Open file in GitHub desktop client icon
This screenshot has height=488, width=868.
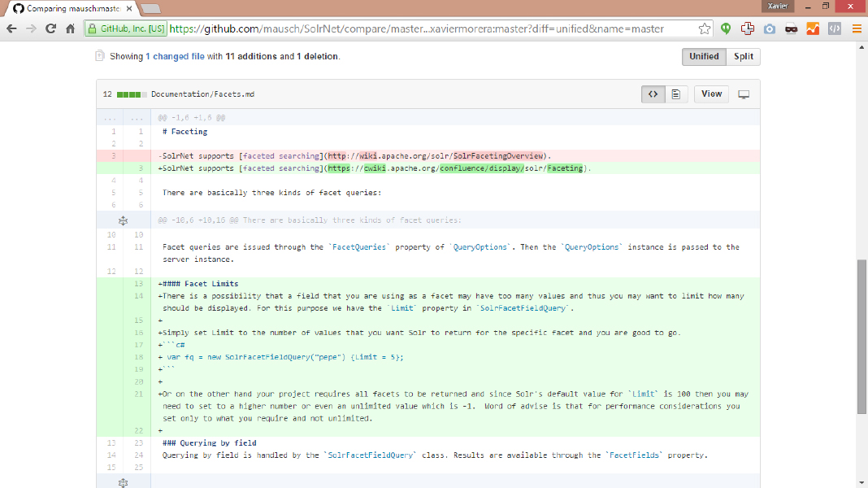[743, 94]
